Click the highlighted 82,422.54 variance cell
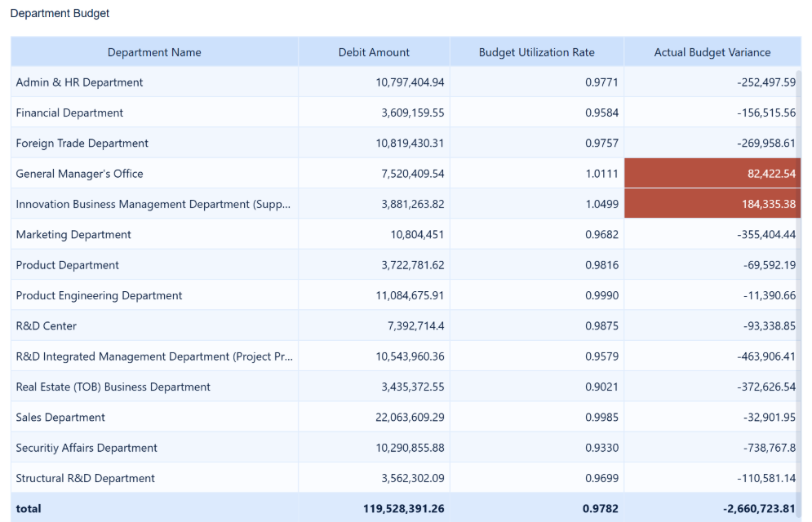Image resolution: width=812 pixels, height=522 pixels. [x=711, y=174]
